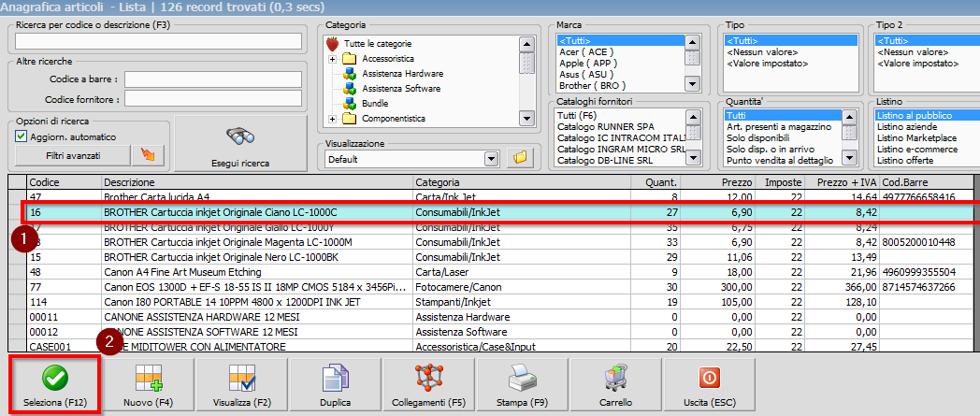Print with the Stampa (F9) button

522,385
